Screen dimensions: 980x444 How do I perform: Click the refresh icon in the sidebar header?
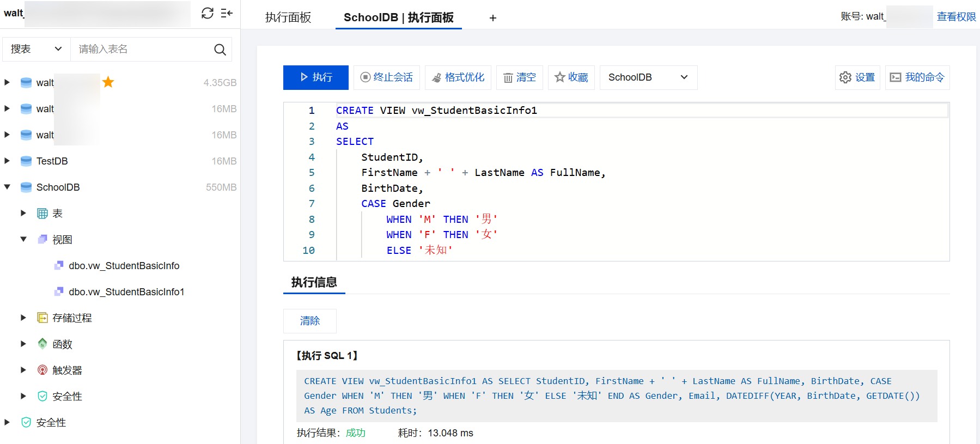207,13
